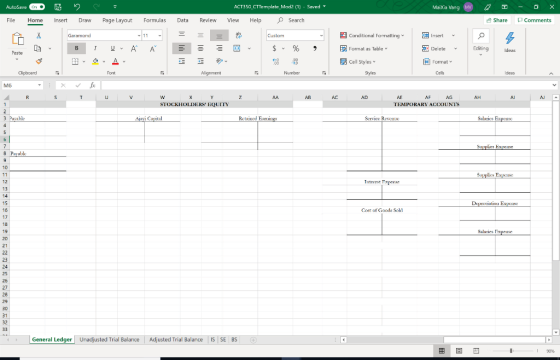This screenshot has width=560, height=360.
Task: Open Conditional Formatting menu
Action: pyautogui.click(x=372, y=35)
